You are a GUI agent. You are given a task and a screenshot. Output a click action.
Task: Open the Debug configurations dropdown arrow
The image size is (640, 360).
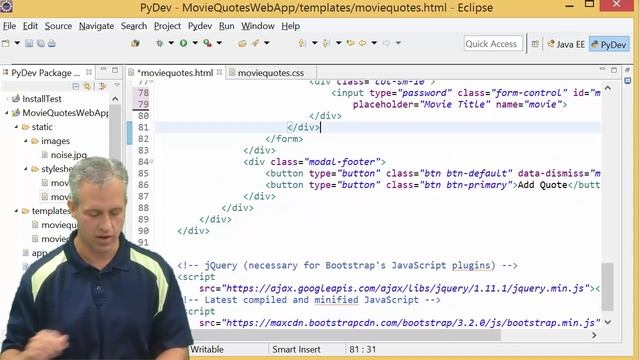(171, 43)
